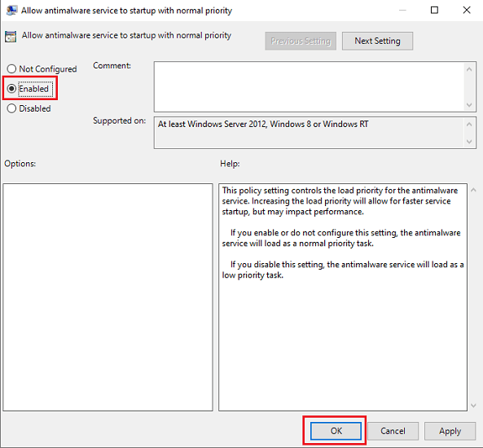Select the Enabled radio option
Viewport: 483px width, 448px height.
(x=11, y=89)
